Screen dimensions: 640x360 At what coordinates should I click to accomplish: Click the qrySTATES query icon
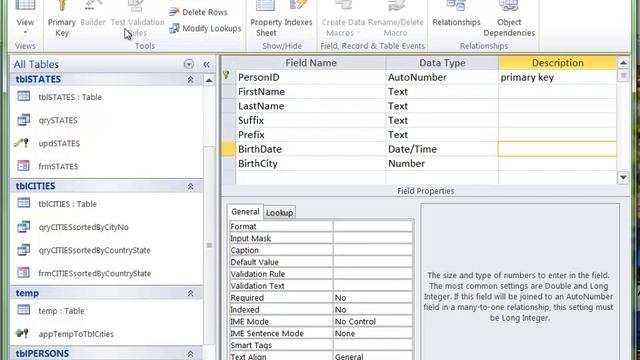(24, 120)
